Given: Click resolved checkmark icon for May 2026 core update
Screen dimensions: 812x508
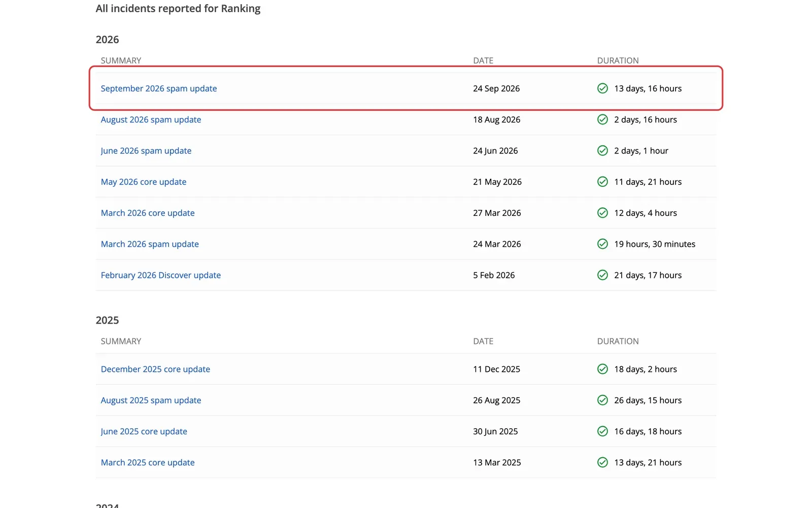Looking at the screenshot, I should tap(602, 181).
